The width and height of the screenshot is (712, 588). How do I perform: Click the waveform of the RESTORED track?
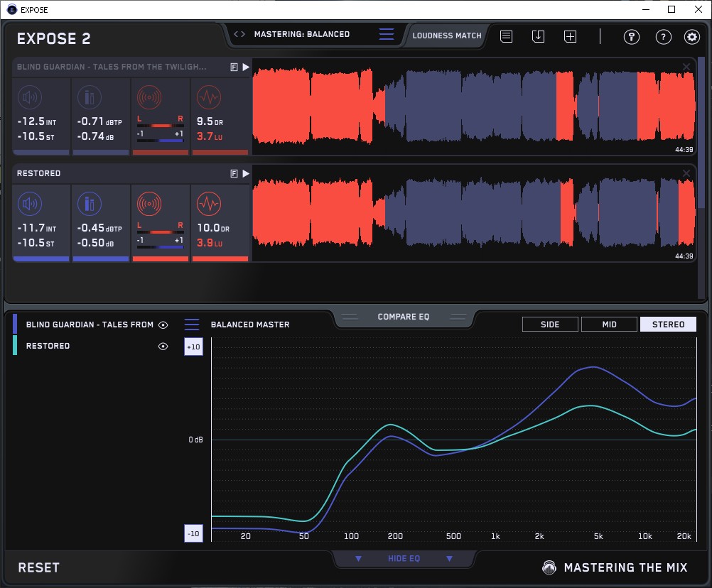474,213
